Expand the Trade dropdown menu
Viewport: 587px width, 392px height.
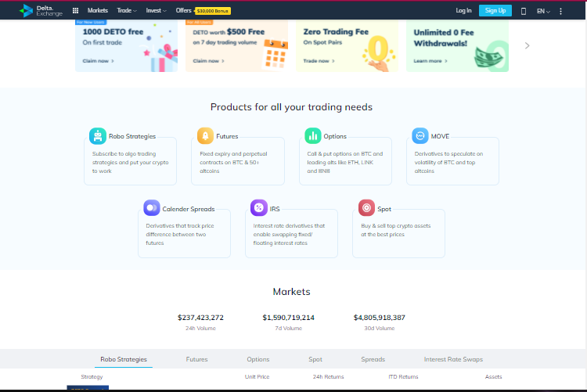point(127,10)
